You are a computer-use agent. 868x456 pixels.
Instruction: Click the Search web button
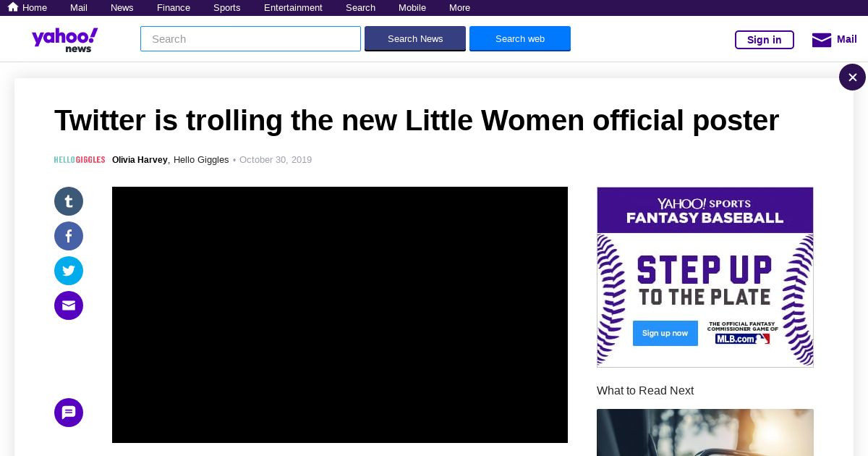[520, 39]
